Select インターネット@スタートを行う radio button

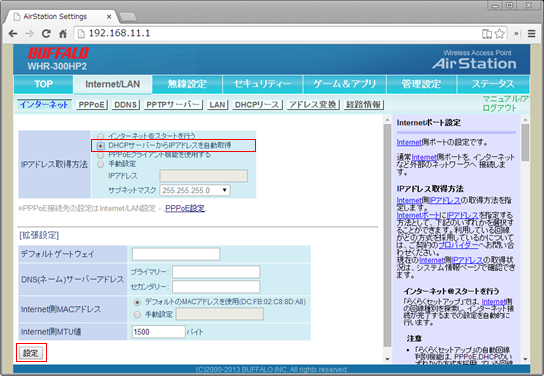click(100, 136)
